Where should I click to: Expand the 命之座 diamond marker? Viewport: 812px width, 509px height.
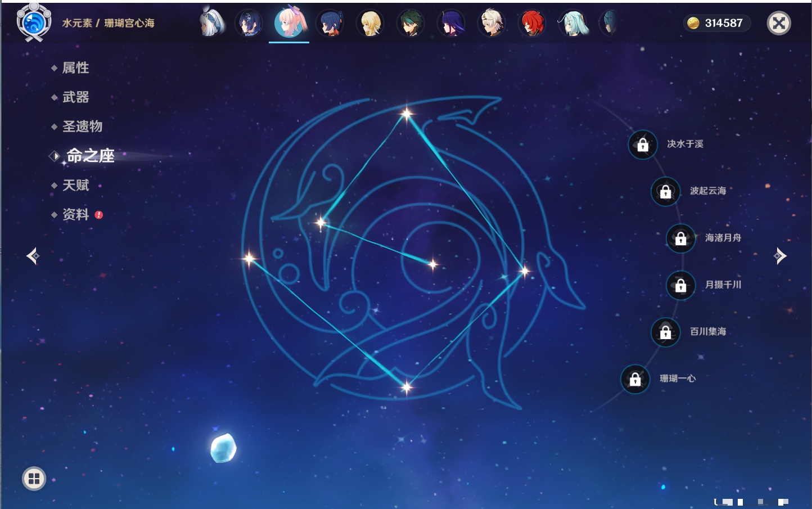(x=55, y=156)
